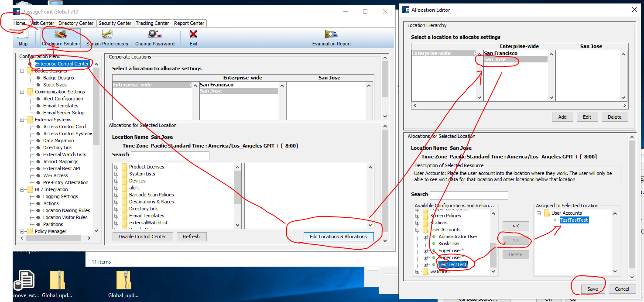
Task: Select Logging Settings tree item
Action: pyautogui.click(x=61, y=196)
